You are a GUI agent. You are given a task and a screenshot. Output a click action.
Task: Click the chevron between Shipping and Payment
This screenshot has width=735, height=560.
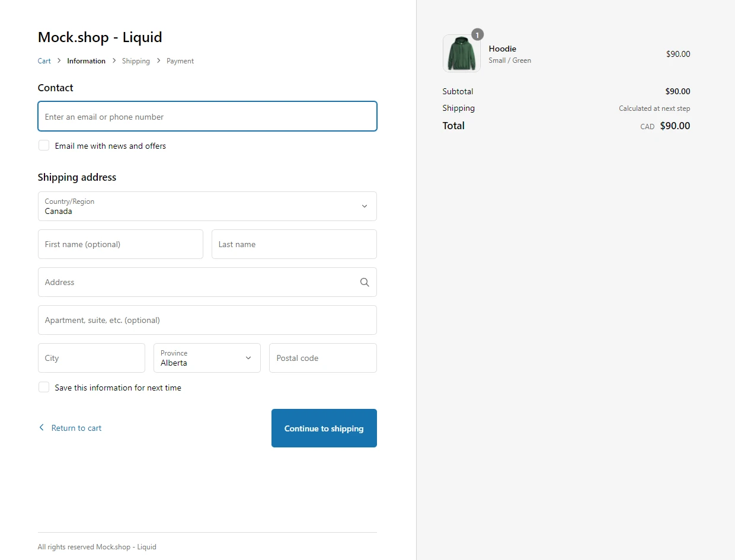pos(158,60)
